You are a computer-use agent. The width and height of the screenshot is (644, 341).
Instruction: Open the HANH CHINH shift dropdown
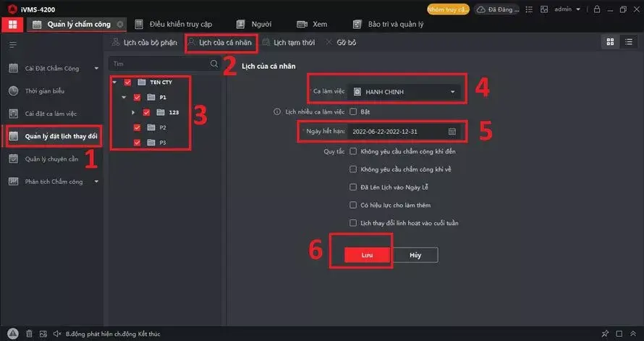[x=404, y=92]
